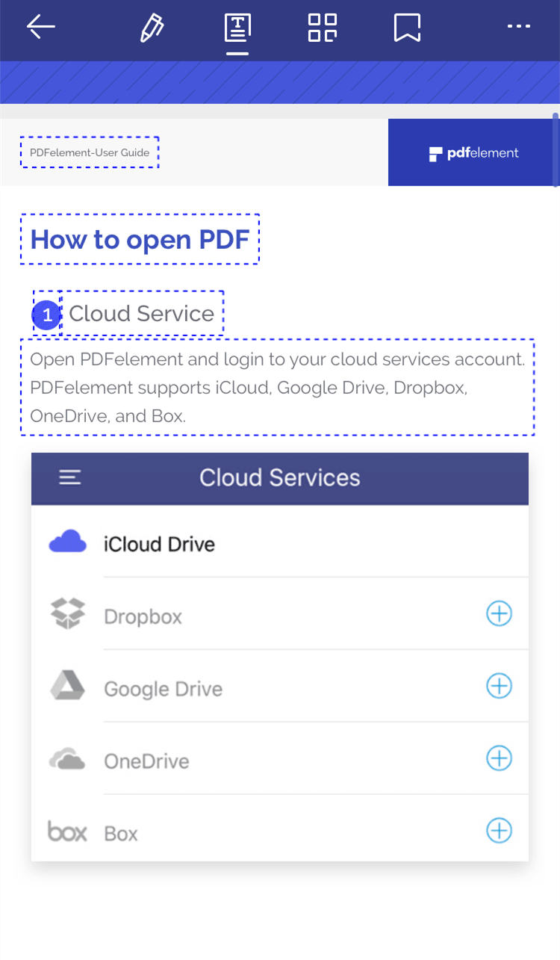The height and width of the screenshot is (960, 560).
Task: Select the 'PDFelement-User Guide' text box
Action: click(x=90, y=152)
